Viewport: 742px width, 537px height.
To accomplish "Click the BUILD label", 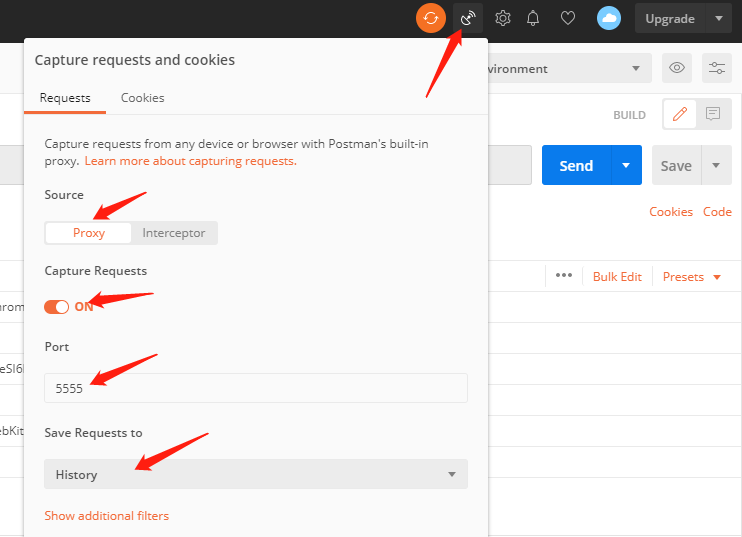I will click(629, 115).
